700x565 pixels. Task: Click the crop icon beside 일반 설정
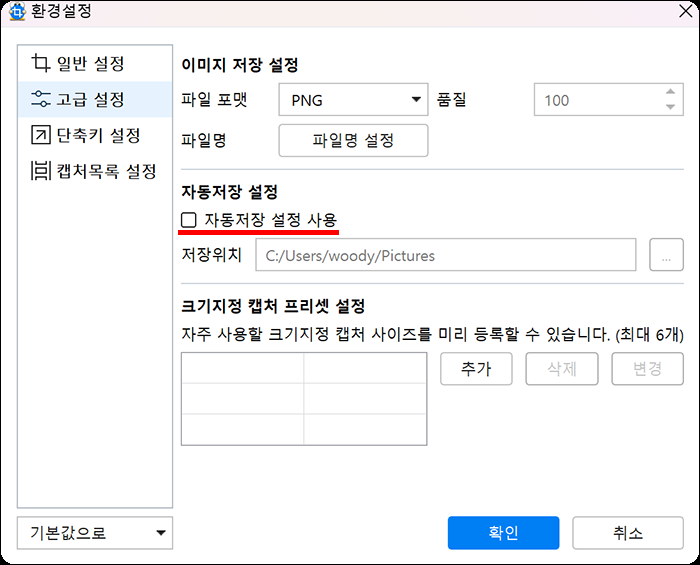pos(40,63)
